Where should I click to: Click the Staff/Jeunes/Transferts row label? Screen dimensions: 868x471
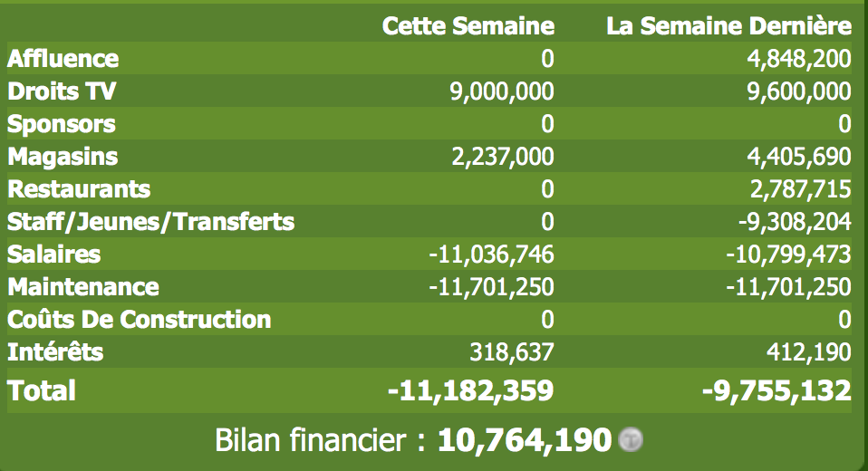coord(150,222)
